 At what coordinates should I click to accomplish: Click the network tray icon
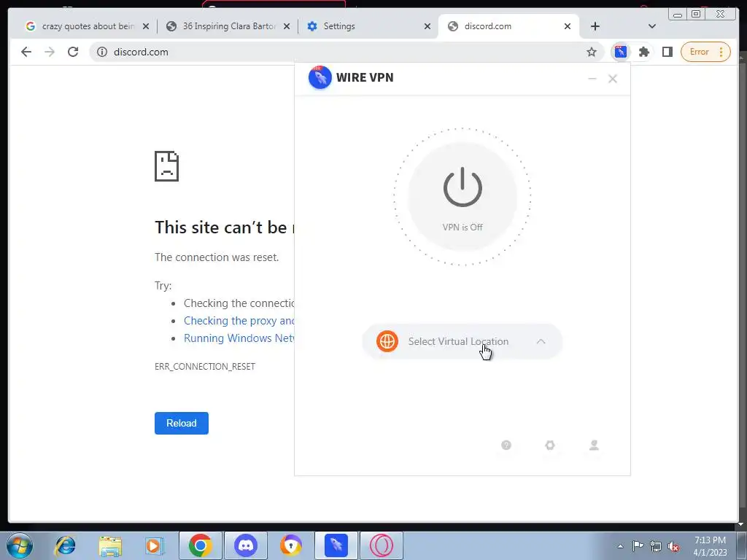(656, 546)
